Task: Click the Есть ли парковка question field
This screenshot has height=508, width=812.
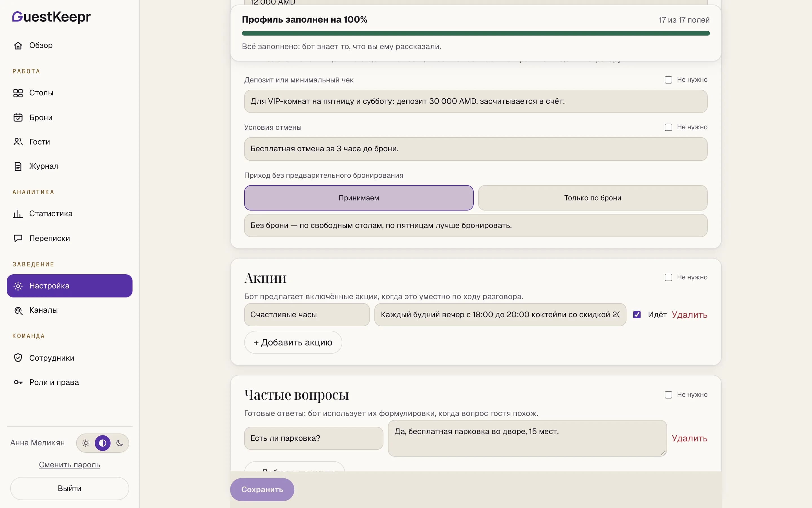Action: [x=314, y=439]
